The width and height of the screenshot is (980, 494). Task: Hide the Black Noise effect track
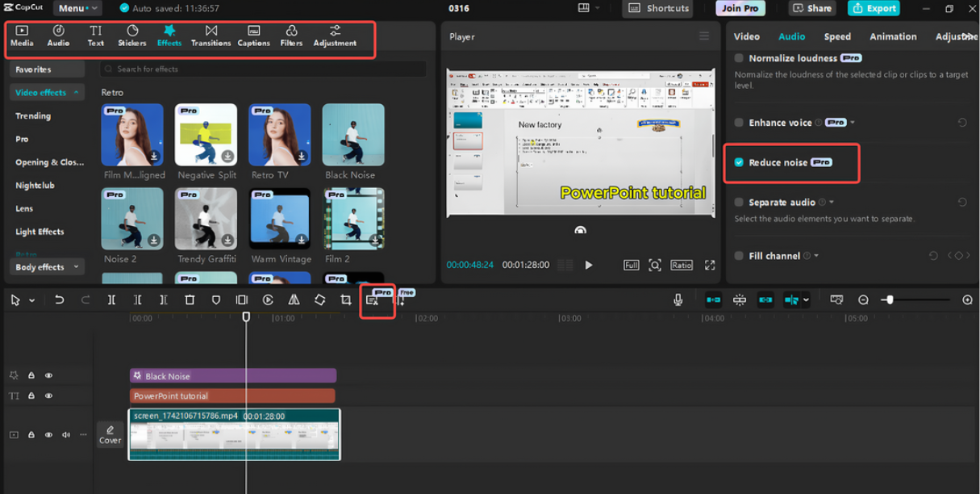(x=48, y=375)
